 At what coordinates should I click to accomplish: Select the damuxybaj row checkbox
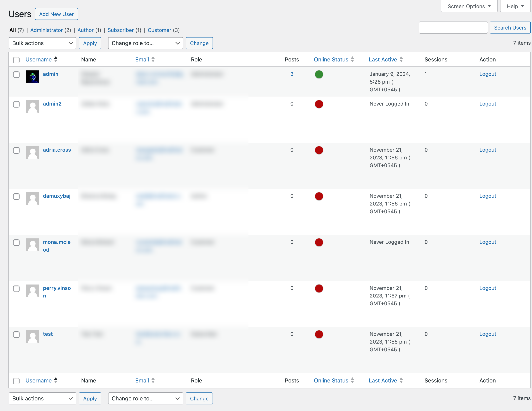(x=16, y=197)
